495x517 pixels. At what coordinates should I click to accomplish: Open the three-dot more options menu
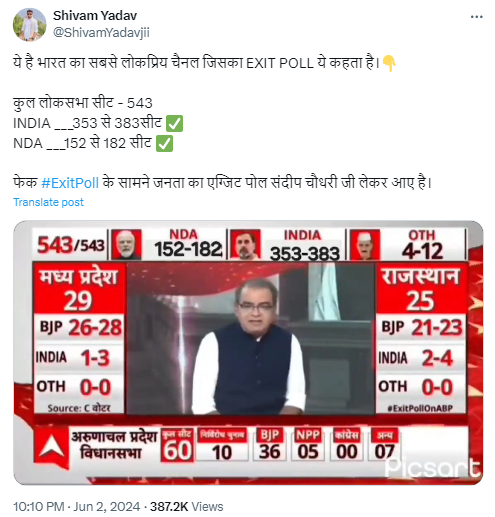[476, 17]
